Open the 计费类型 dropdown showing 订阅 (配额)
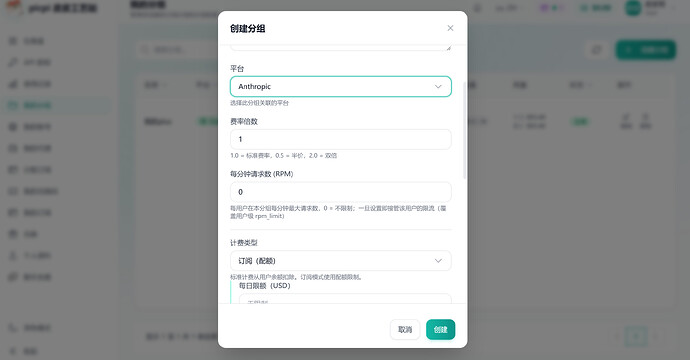 (341, 261)
